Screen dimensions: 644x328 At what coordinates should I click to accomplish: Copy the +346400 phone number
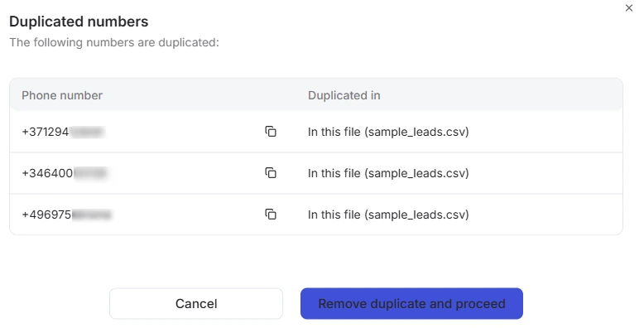pos(270,173)
